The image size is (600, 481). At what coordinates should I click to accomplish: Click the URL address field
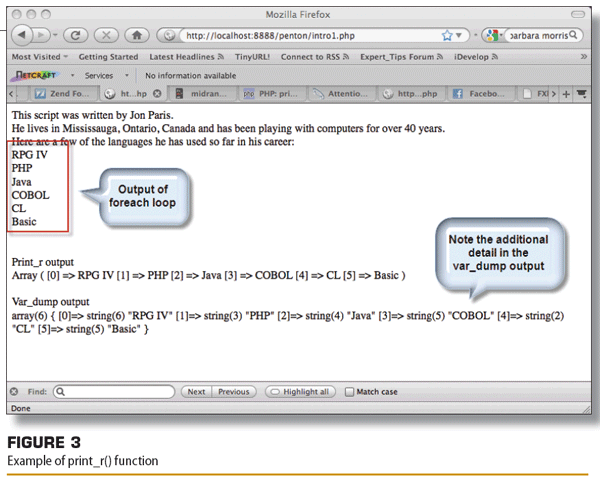coord(312,36)
